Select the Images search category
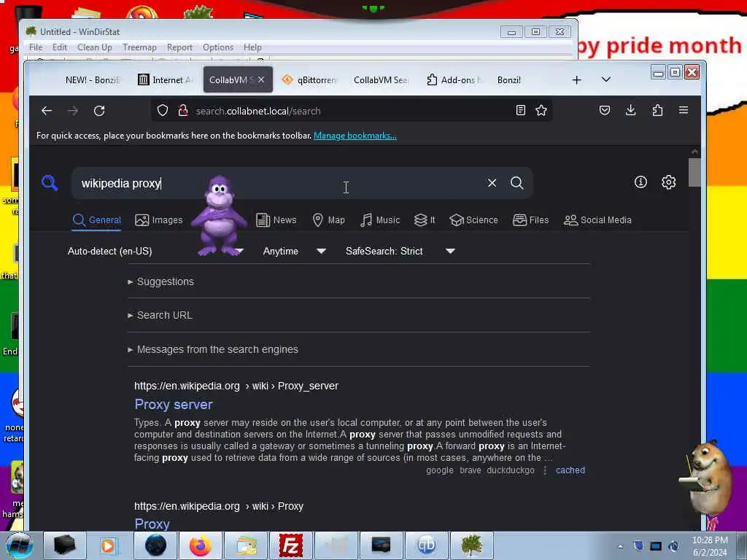This screenshot has width=747, height=560. click(x=158, y=220)
